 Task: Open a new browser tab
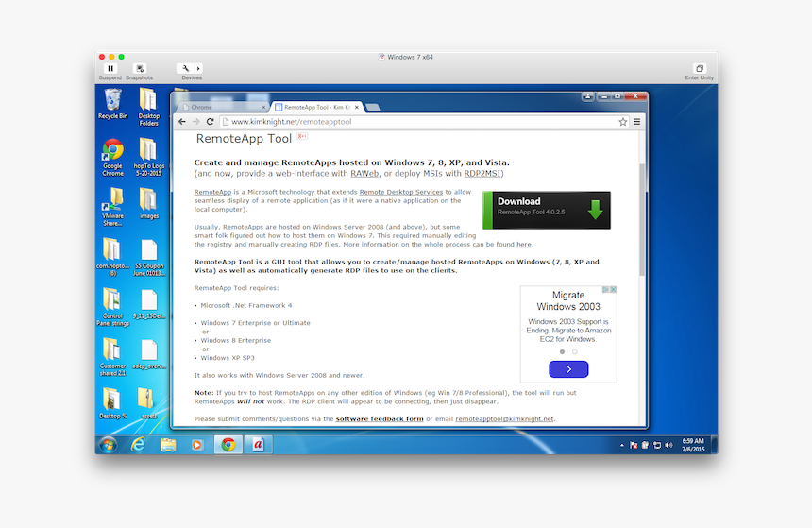pos(373,108)
